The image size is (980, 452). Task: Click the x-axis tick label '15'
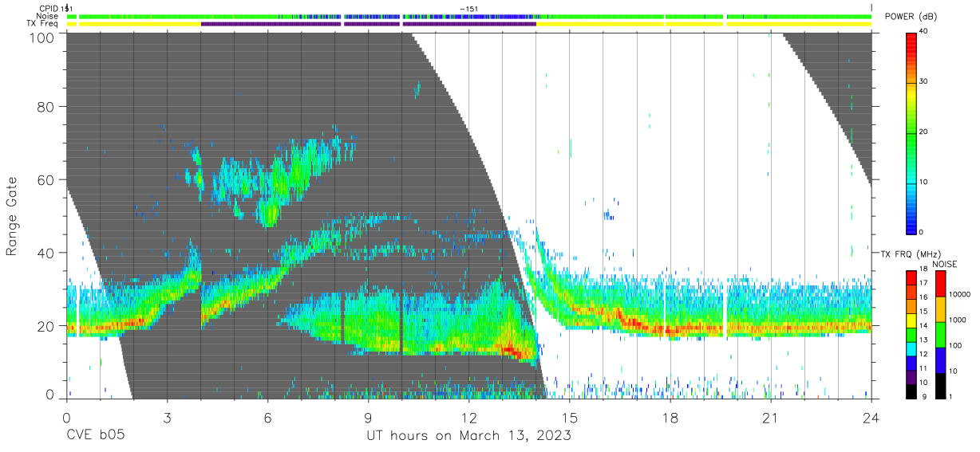click(x=569, y=418)
